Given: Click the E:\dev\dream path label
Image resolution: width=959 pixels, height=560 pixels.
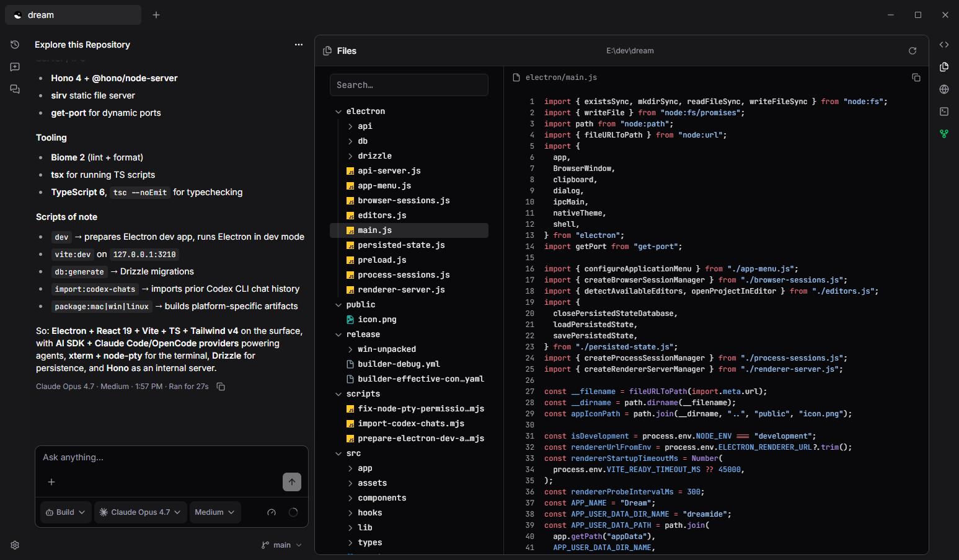Looking at the screenshot, I should pos(630,51).
